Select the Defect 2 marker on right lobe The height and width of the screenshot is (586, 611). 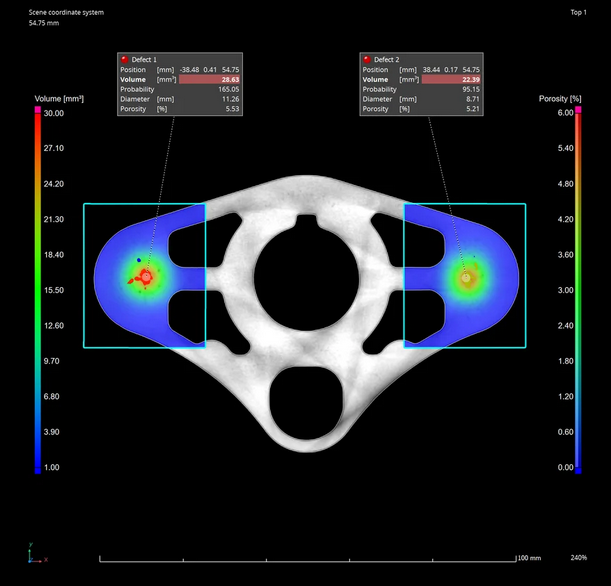coord(464,275)
